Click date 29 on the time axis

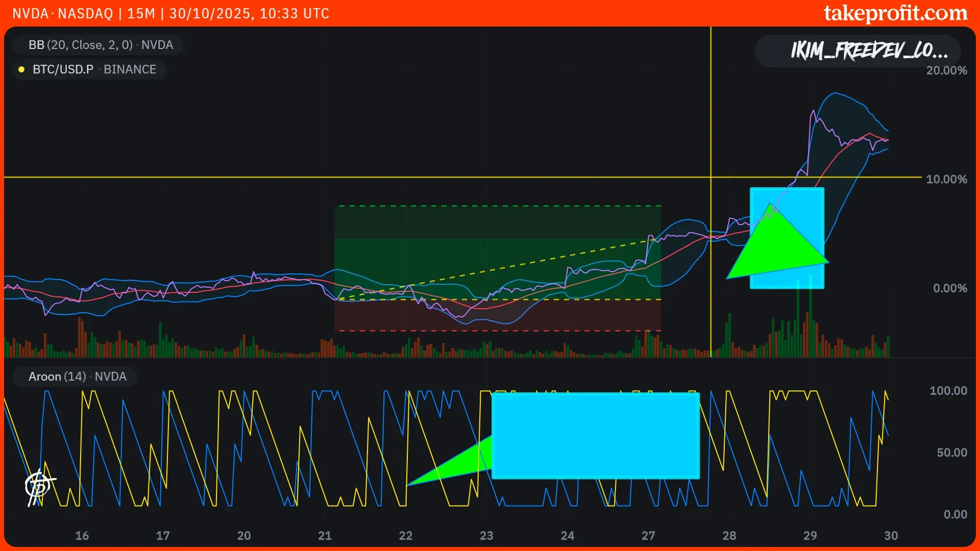[x=810, y=536]
